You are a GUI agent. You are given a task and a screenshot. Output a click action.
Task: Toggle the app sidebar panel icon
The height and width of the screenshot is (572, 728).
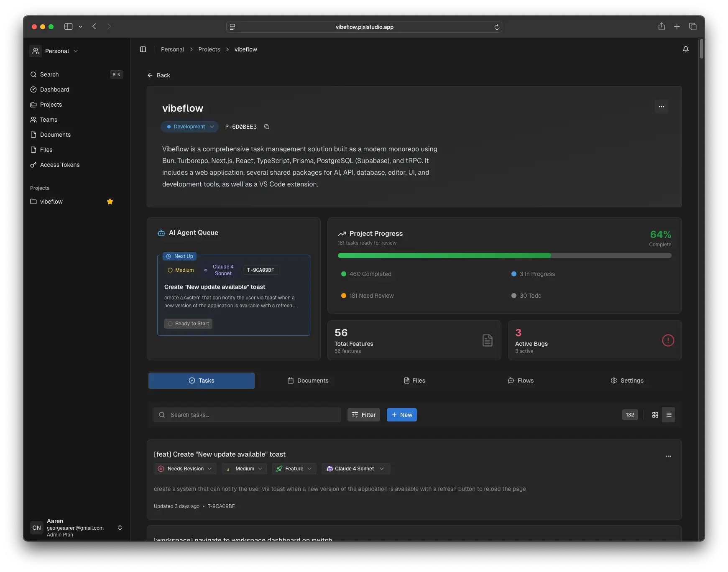[143, 49]
